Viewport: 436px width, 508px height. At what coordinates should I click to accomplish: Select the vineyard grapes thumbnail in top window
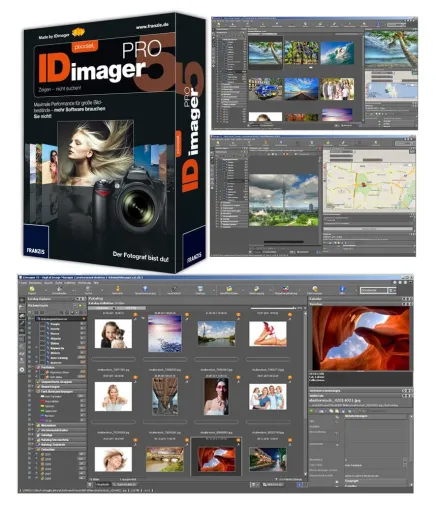[x=301, y=53]
